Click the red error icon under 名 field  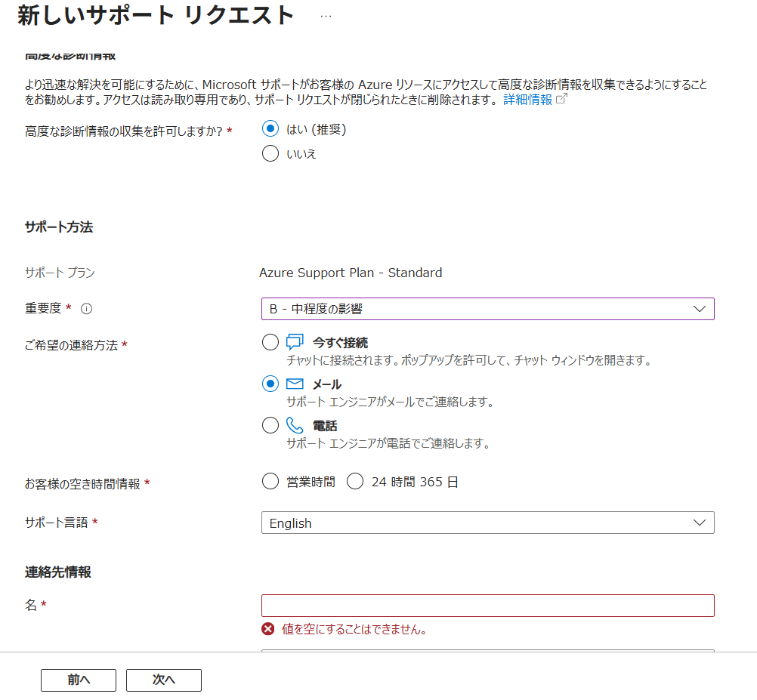coord(268,629)
